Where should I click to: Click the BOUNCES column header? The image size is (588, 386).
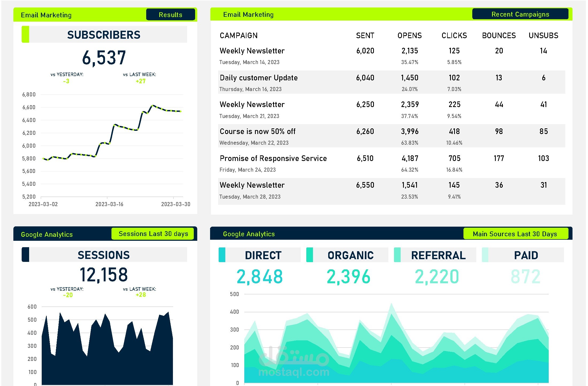pyautogui.click(x=498, y=36)
